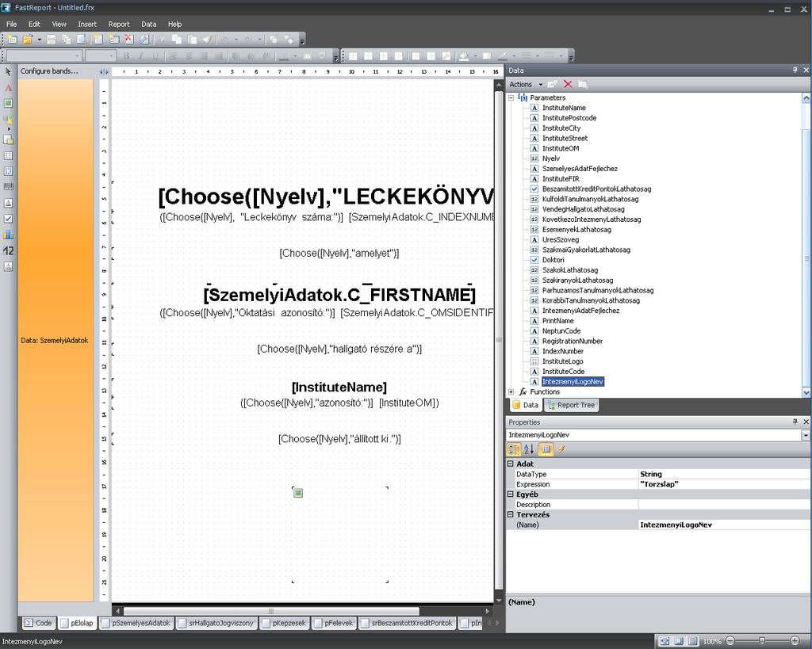Open the Insert menu
The image size is (812, 649).
(87, 25)
